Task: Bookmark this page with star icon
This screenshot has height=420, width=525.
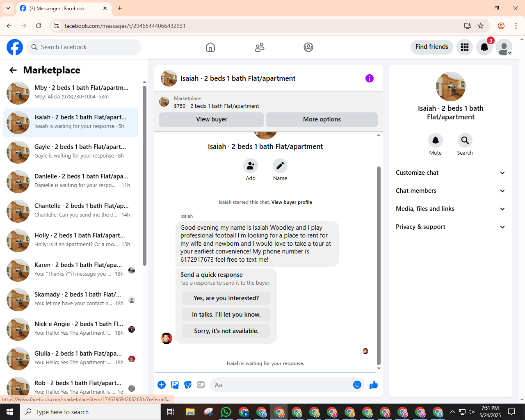Action: click(x=481, y=26)
